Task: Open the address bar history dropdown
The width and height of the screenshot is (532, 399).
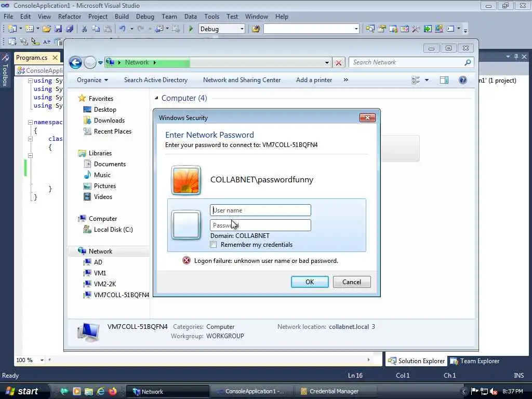Action: tap(327, 63)
